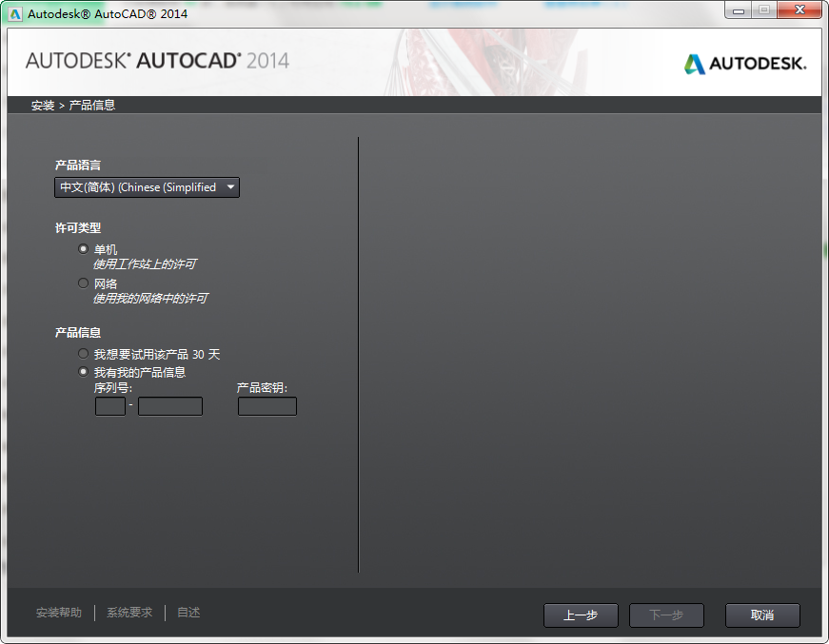
Task: Click the first serial number input box
Action: 109,405
